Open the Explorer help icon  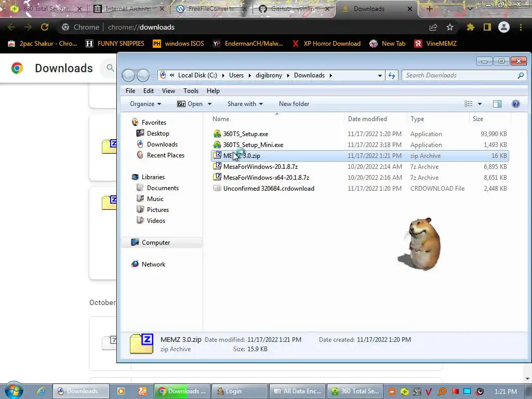516,104
